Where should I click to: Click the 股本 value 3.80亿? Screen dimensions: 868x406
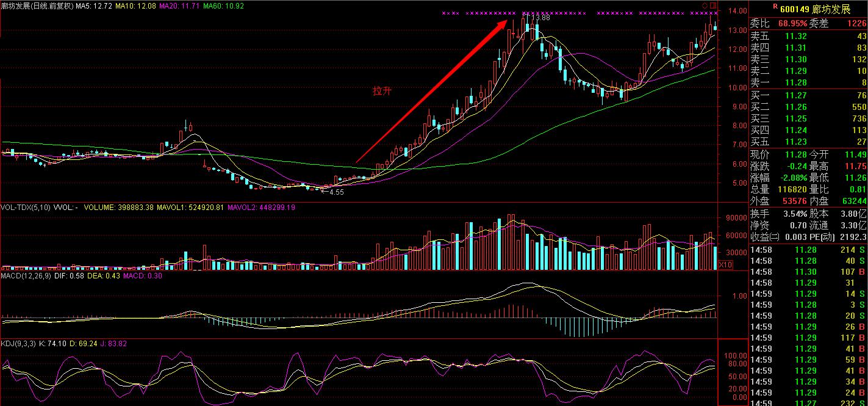[854, 214]
